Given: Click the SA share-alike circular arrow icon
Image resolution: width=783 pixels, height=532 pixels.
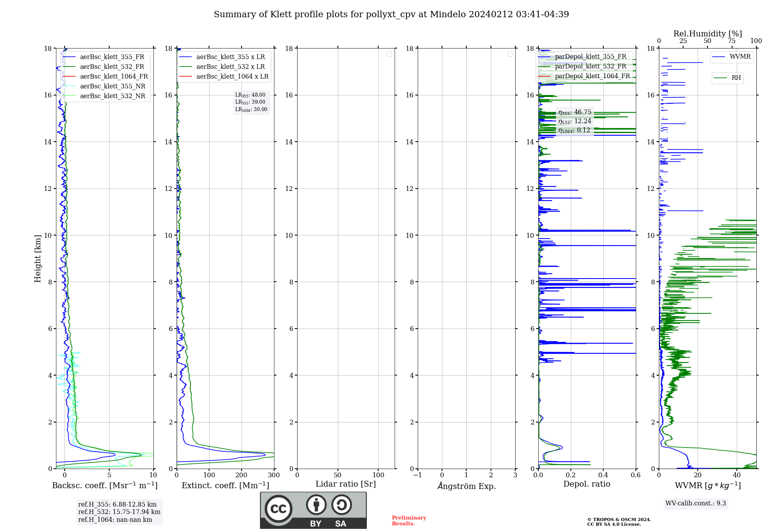Looking at the screenshot, I should click(341, 505).
